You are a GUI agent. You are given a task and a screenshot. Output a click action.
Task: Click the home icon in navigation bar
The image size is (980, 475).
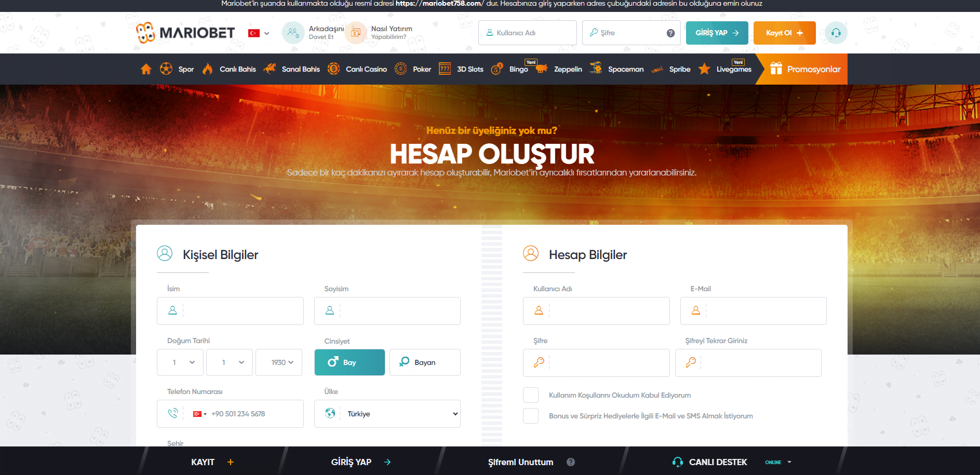coord(146,69)
